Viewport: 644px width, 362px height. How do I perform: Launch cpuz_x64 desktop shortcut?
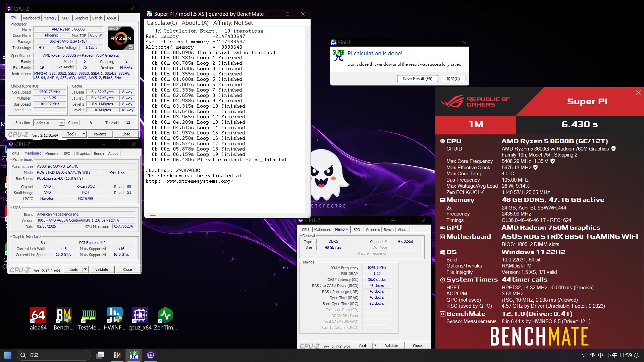140,318
